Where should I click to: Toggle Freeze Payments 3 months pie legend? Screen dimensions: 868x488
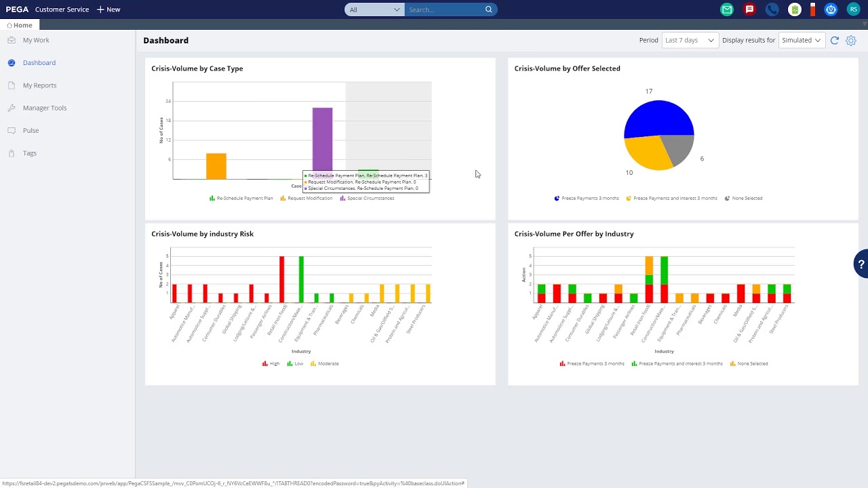tap(587, 198)
